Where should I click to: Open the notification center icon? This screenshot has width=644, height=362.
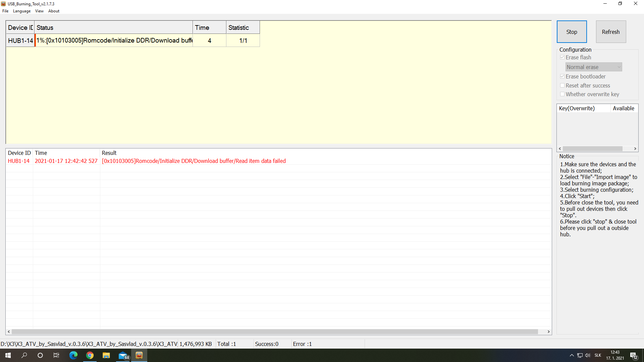[x=634, y=355]
